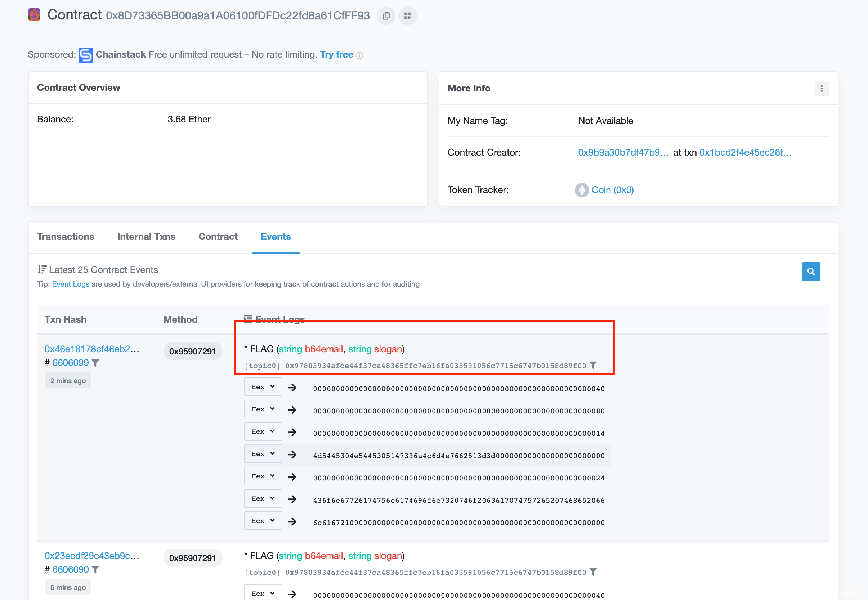Open contract creator address 0x9b9a30b7df47b9

point(623,152)
